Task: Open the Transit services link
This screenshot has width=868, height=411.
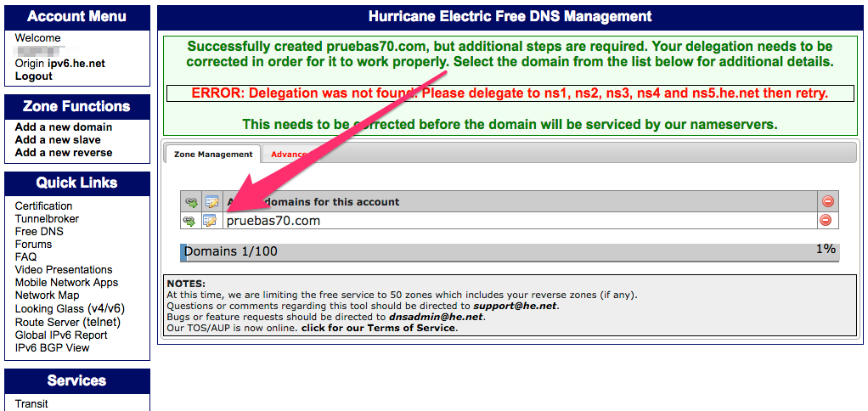Action: point(31,404)
